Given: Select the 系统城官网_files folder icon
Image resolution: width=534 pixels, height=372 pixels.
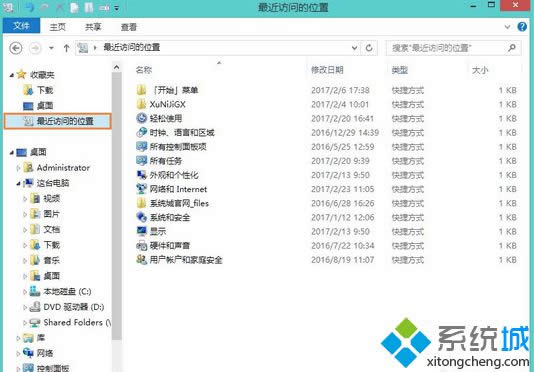Looking at the screenshot, I should tap(141, 203).
